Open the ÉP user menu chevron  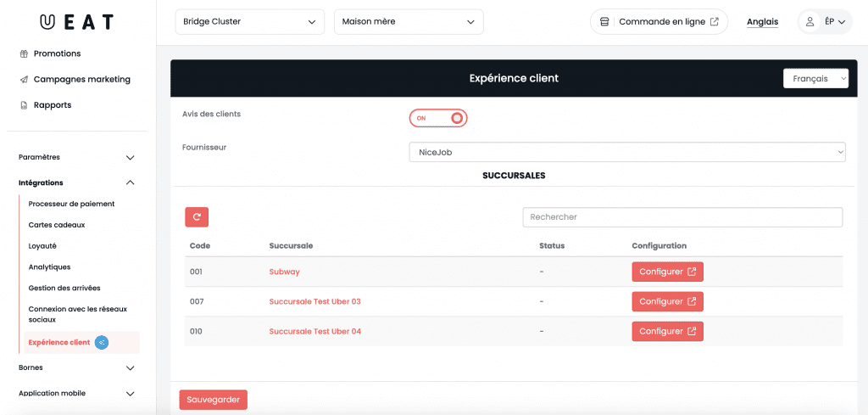coord(842,22)
